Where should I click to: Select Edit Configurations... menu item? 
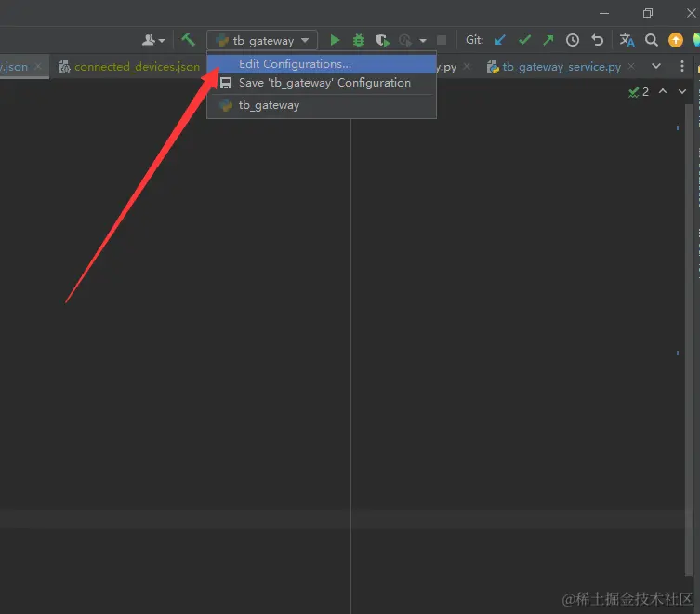[322, 64]
